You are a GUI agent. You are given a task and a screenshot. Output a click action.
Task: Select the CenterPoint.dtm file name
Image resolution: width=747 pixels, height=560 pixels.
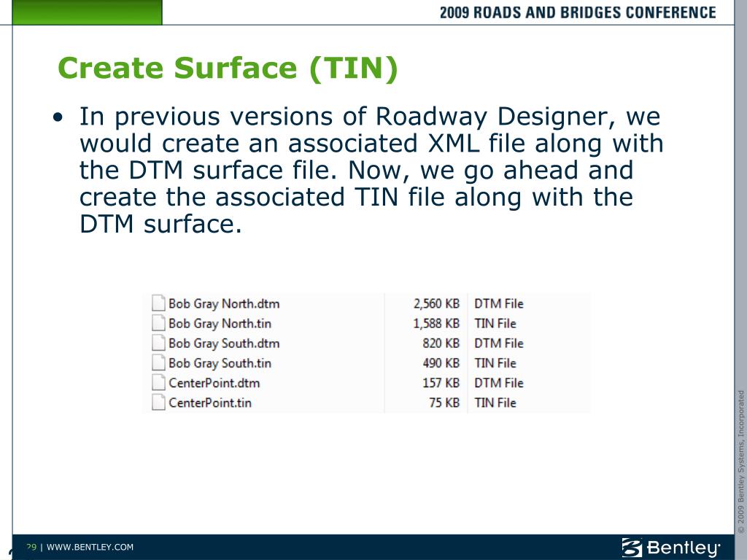214,383
